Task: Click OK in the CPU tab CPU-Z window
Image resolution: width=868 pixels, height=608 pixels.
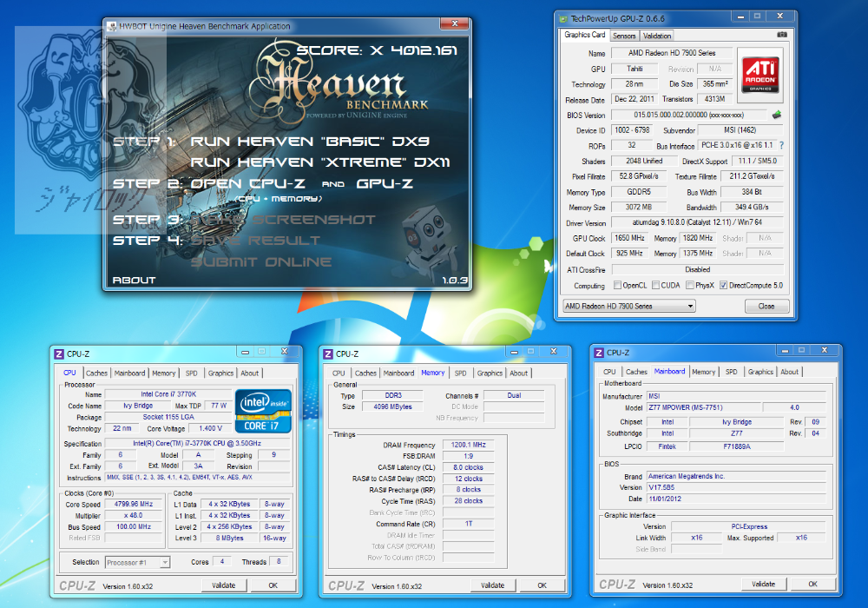Action: (273, 585)
